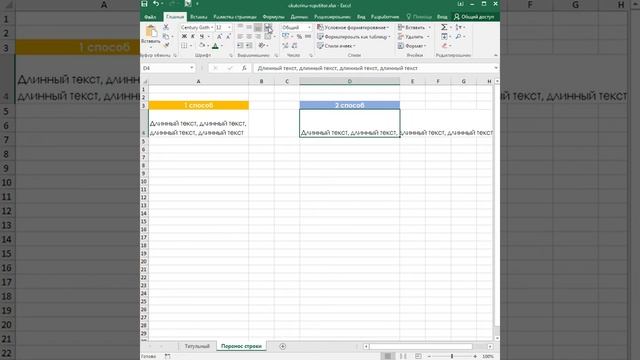The height and width of the screenshot is (360, 640).
Task: Open Форматировать как таблицу dropdown
Action: 354,37
